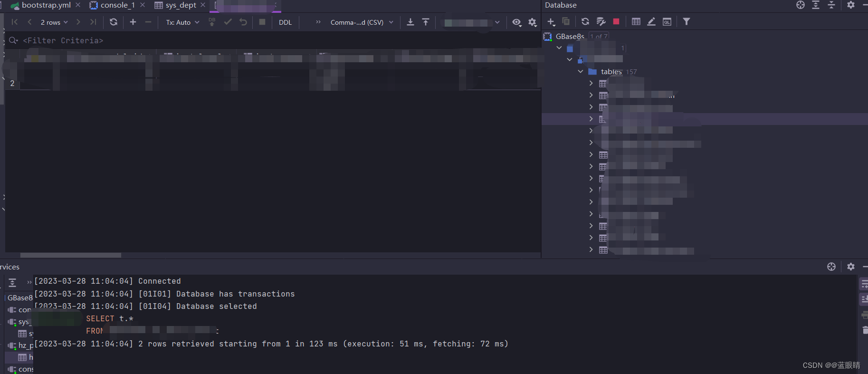Viewport: 868px width, 374px height.
Task: Jump to last page of results
Action: pyautogui.click(x=93, y=22)
